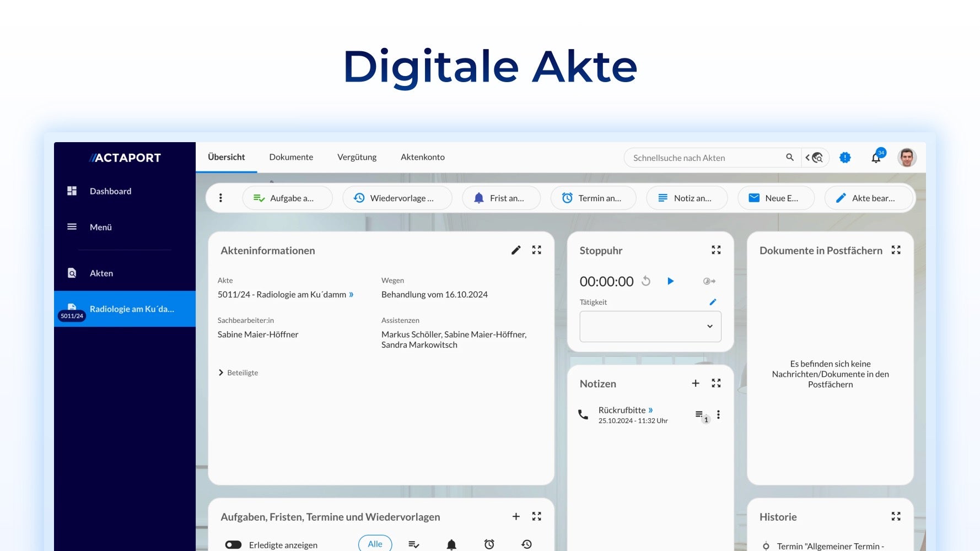Click the search magnifier icon

pos(790,158)
